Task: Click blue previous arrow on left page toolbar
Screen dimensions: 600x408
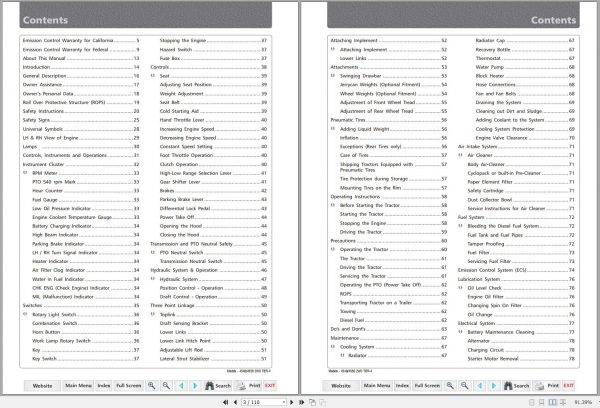Action: 181,385
